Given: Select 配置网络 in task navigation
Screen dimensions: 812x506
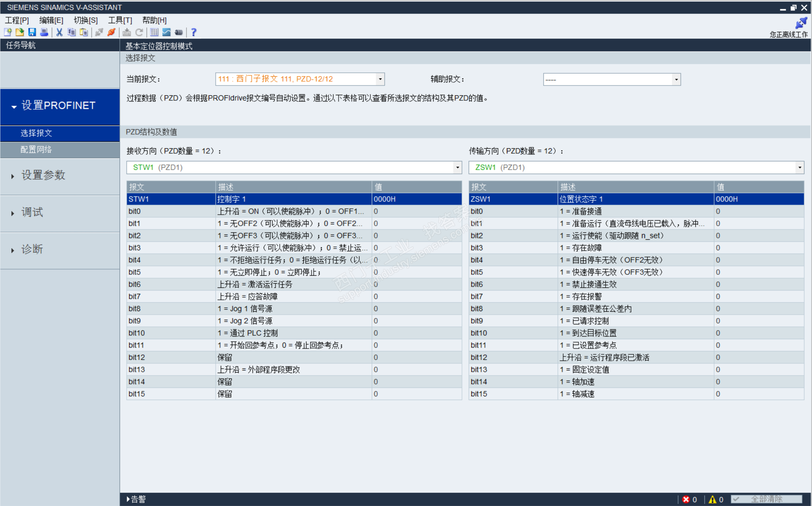Looking at the screenshot, I should pos(60,150).
